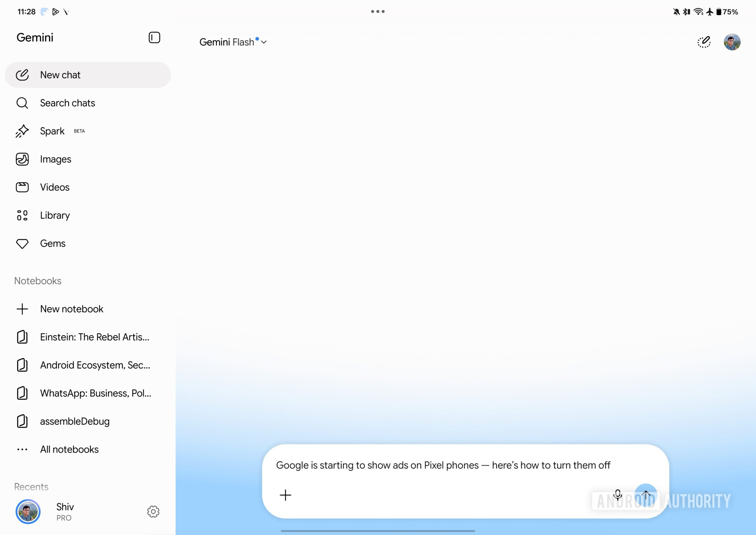Tap the airplane mode status icon
756x535 pixels.
click(x=710, y=12)
